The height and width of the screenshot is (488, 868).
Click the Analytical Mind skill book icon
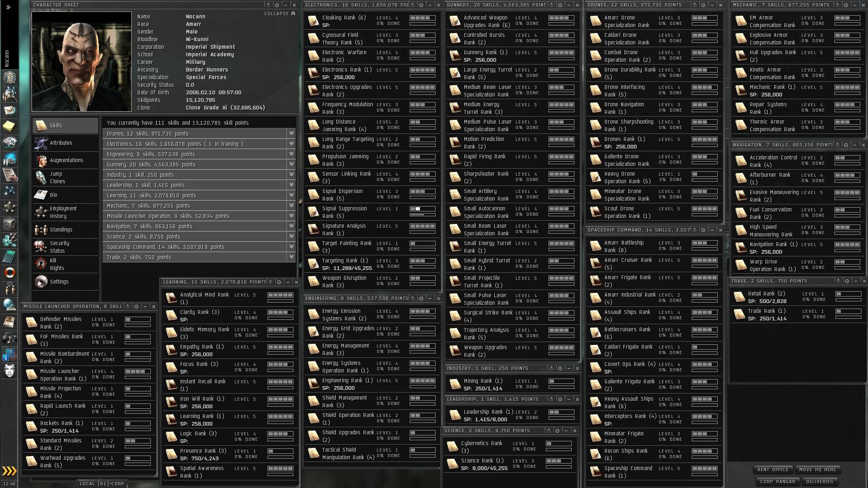click(171, 298)
